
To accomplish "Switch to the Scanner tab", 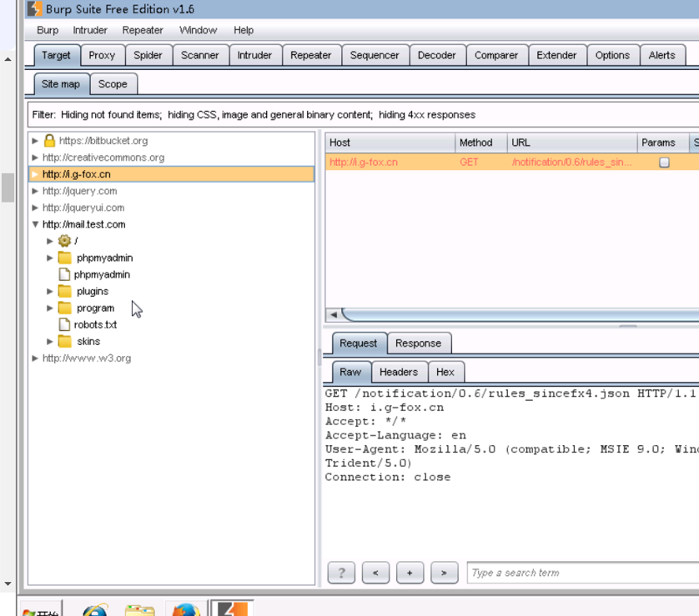I will pos(199,55).
